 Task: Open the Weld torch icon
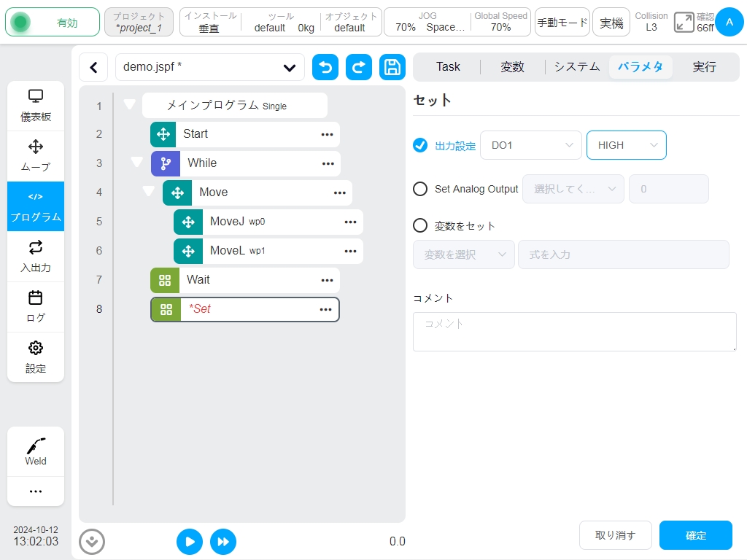tap(36, 451)
